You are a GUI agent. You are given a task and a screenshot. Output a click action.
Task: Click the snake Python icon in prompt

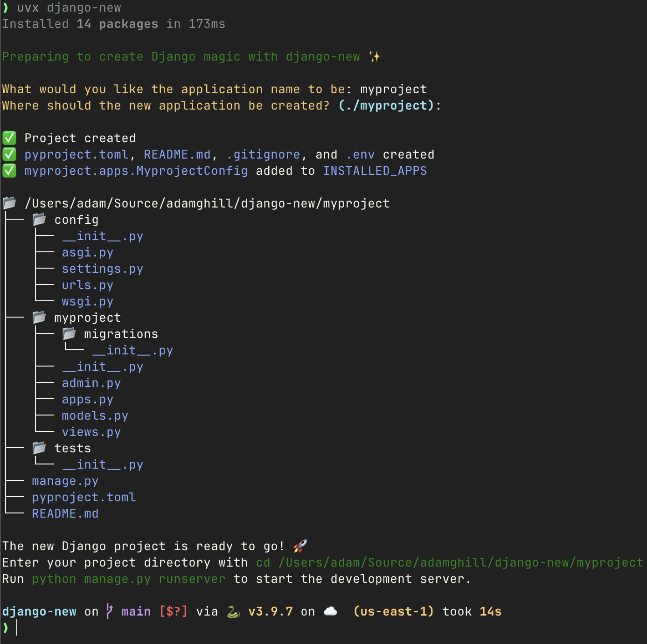tap(233, 611)
